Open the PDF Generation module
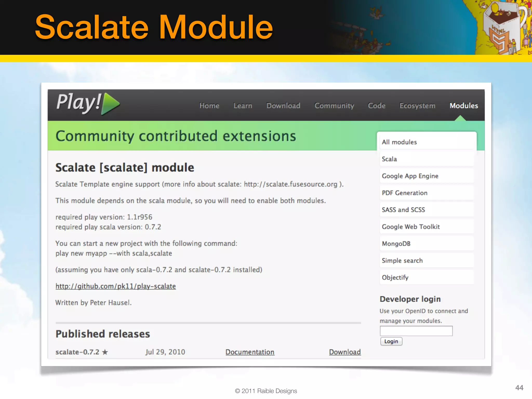 click(x=427, y=193)
